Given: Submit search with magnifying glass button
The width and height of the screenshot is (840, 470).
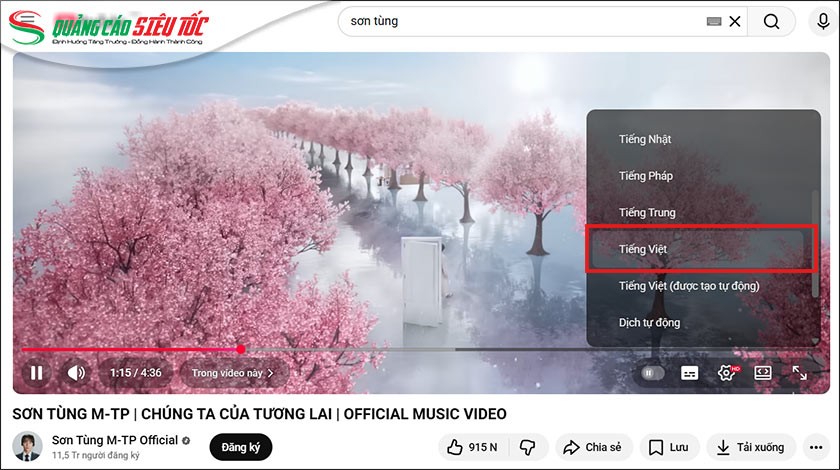Looking at the screenshot, I should pos(771,21).
